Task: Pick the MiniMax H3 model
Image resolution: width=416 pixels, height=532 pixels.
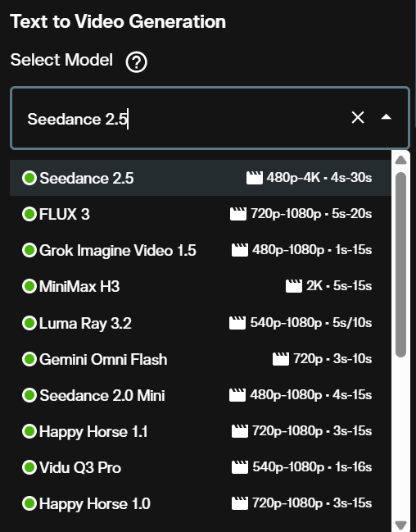Action: click(201, 286)
